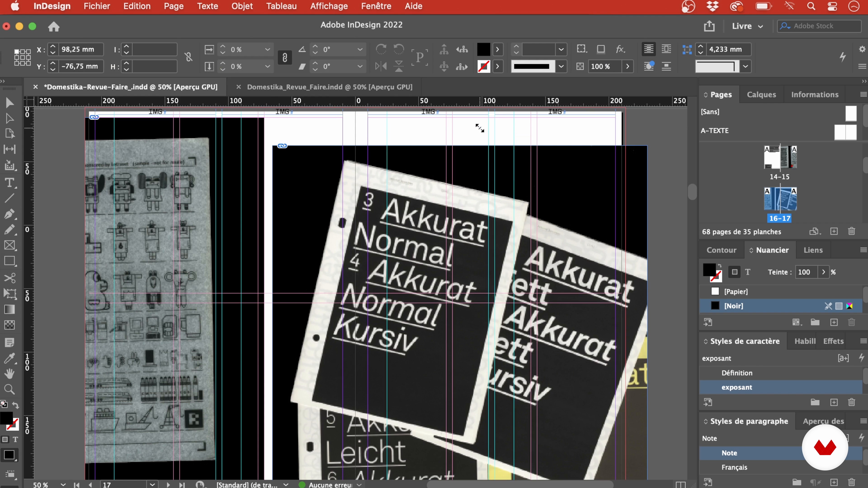Apply the Définition character style

point(737,373)
